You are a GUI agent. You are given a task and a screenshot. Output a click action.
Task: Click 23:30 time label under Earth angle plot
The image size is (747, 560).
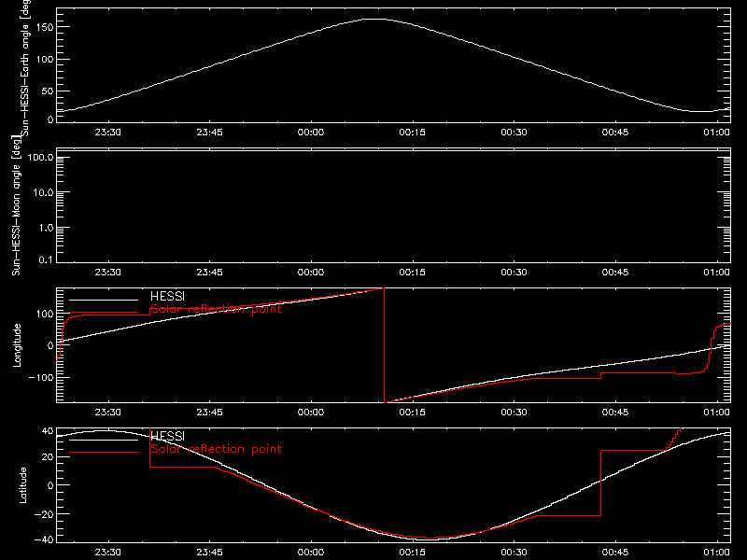pyautogui.click(x=107, y=132)
